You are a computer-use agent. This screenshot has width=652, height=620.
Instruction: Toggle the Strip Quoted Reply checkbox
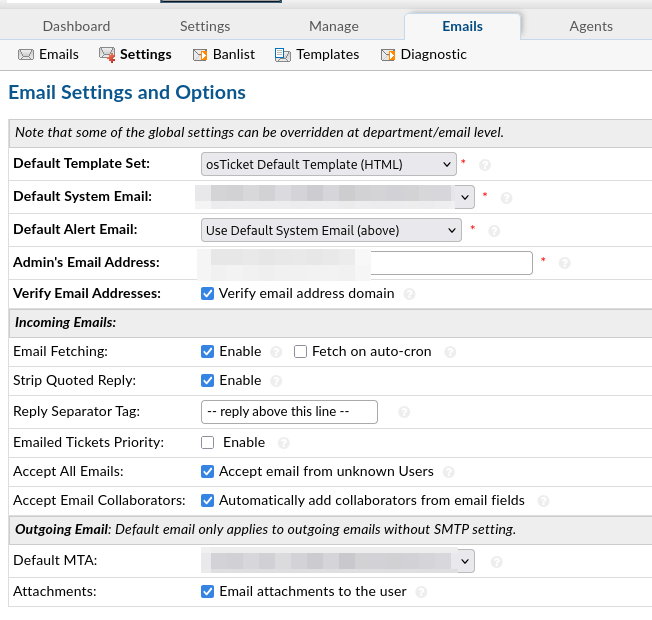click(x=208, y=381)
